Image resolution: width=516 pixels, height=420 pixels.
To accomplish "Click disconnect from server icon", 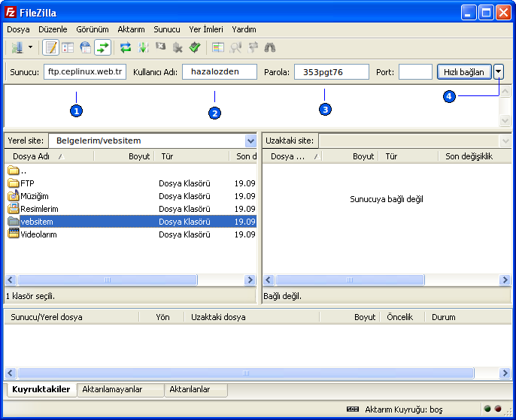I will [x=178, y=47].
